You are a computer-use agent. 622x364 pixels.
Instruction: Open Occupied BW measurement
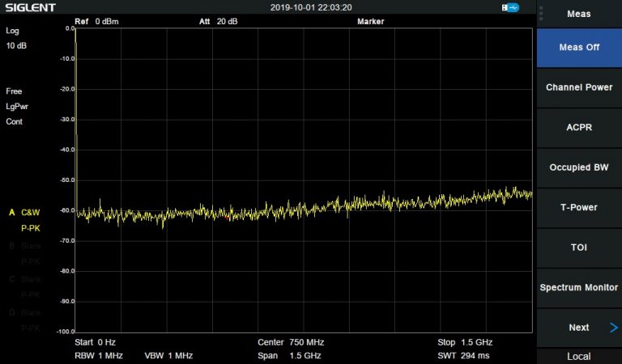578,167
